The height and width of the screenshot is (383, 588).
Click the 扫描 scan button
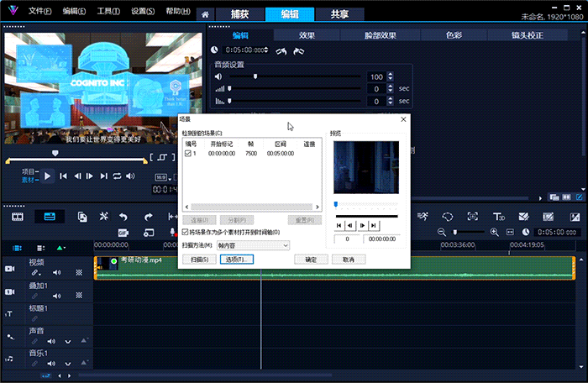[198, 260]
